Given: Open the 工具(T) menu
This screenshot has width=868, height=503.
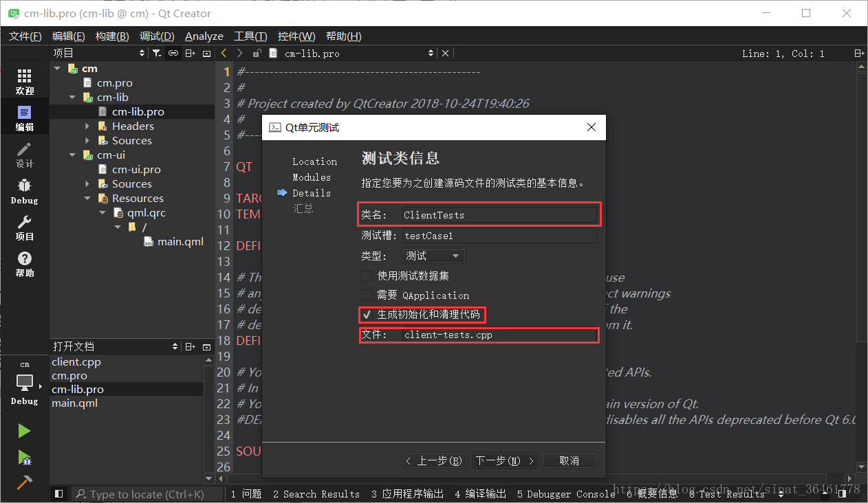Looking at the screenshot, I should tap(250, 36).
